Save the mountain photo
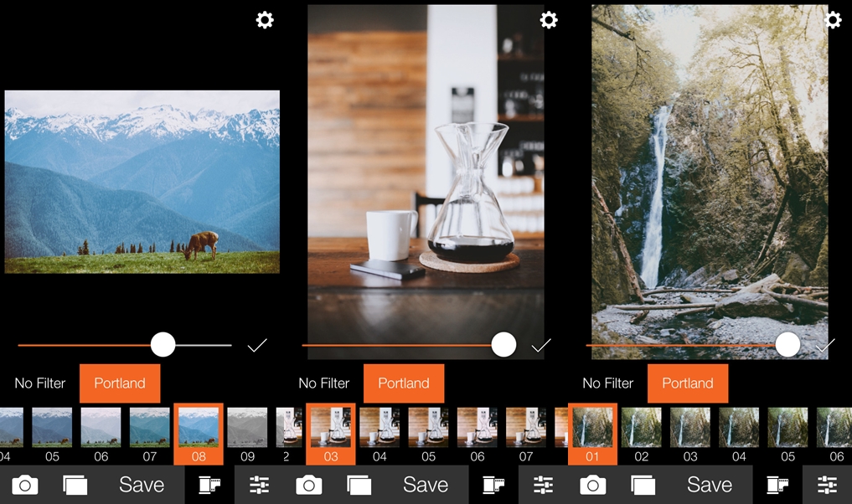 pos(142,485)
